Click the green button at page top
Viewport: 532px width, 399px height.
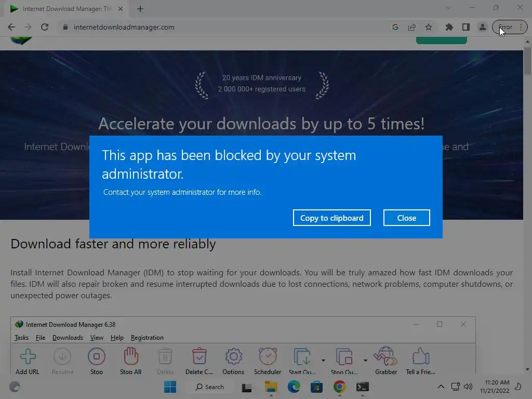coord(442,41)
